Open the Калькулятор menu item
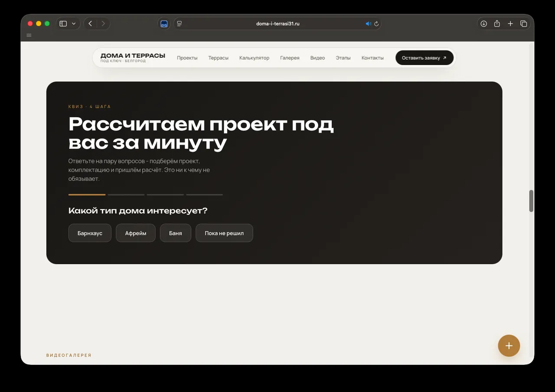 254,58
